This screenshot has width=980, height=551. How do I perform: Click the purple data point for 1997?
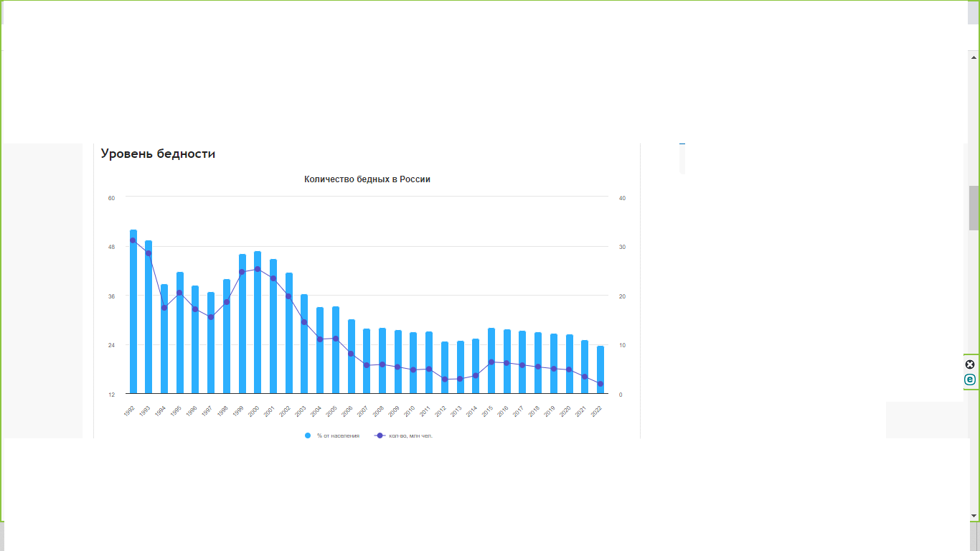pyautogui.click(x=211, y=316)
